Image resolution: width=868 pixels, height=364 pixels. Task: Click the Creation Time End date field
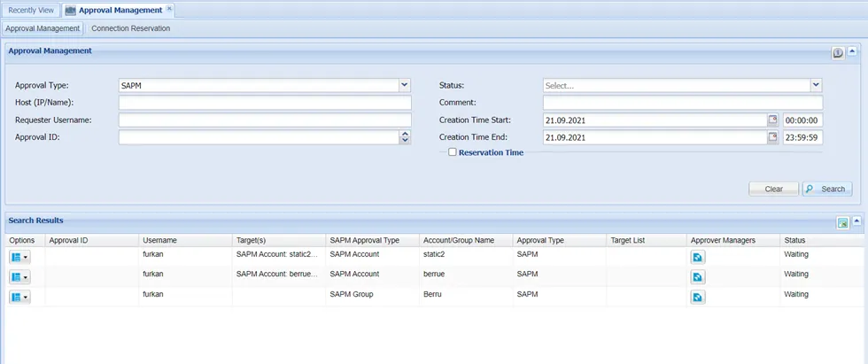pyautogui.click(x=655, y=137)
